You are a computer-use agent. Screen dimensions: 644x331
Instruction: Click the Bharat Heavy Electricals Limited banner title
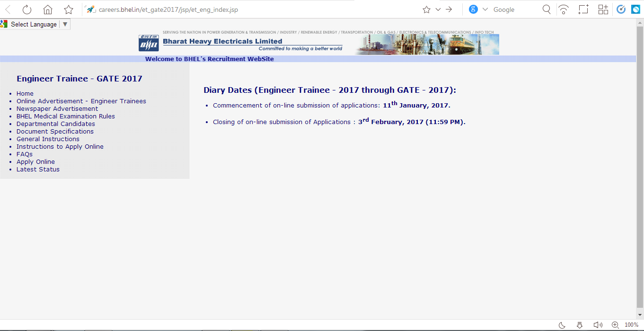coord(222,41)
